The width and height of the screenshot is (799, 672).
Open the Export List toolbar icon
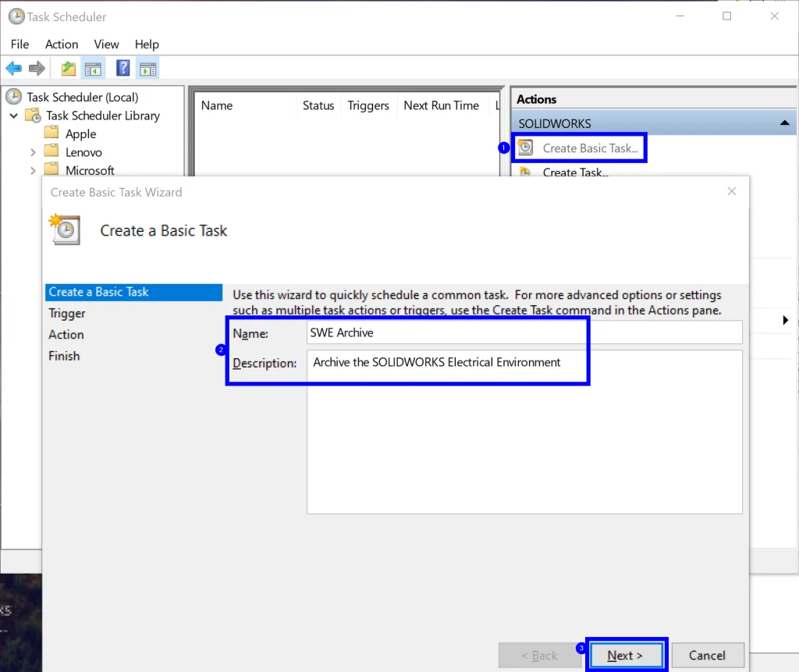click(x=68, y=68)
